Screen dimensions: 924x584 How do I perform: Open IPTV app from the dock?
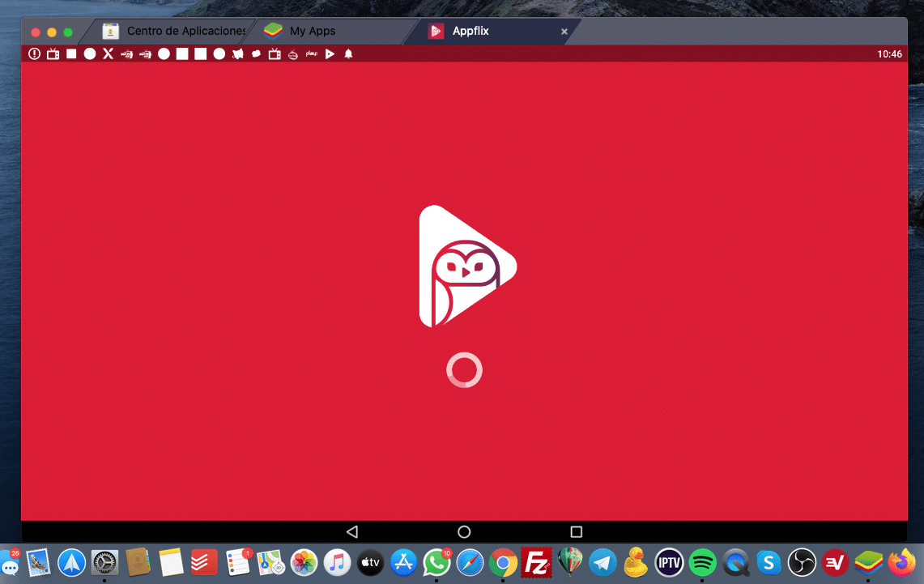[x=669, y=562]
